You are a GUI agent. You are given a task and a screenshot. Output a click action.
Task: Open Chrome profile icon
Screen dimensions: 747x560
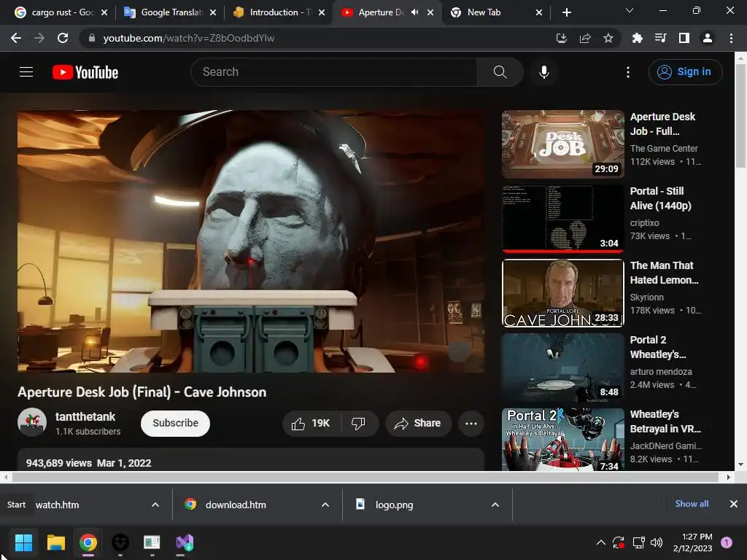coord(708,38)
